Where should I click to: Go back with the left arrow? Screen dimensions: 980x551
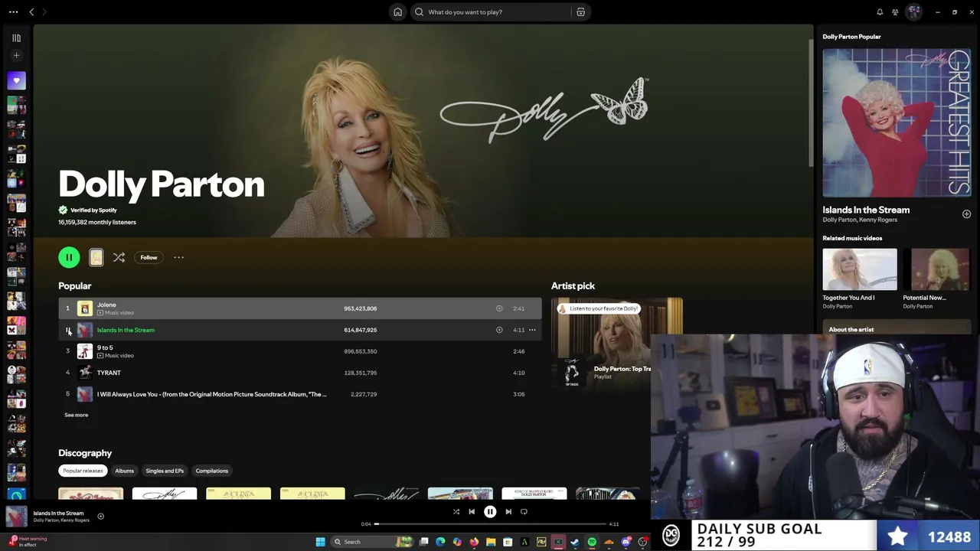(x=31, y=12)
